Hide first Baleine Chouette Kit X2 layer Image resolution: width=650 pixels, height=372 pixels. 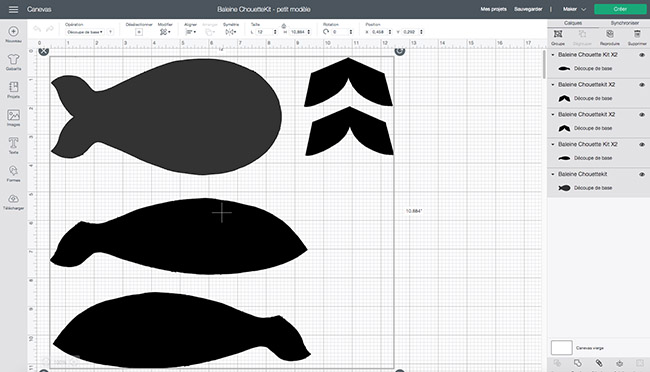(x=642, y=55)
